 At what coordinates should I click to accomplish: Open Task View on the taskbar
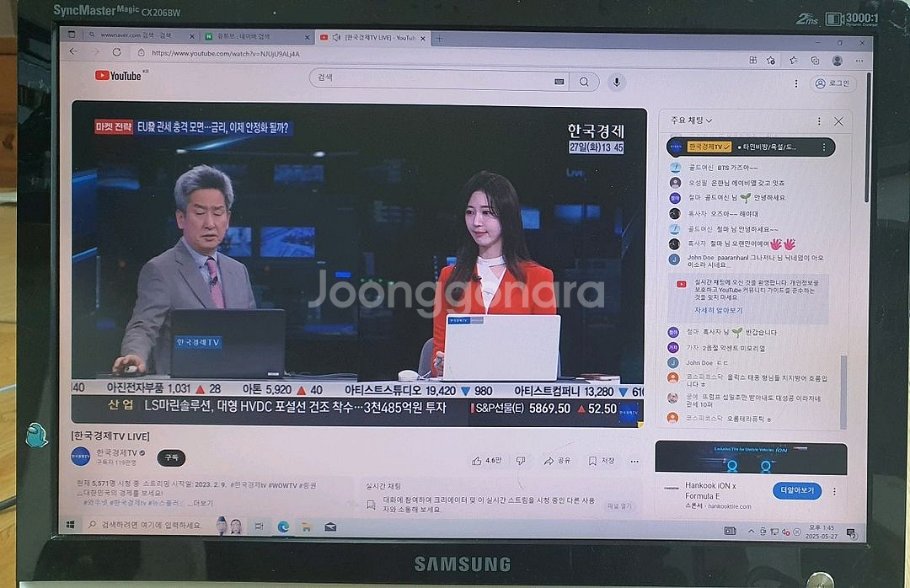coord(259,527)
